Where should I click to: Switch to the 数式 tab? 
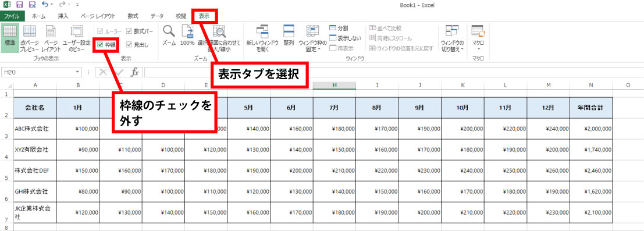click(133, 16)
